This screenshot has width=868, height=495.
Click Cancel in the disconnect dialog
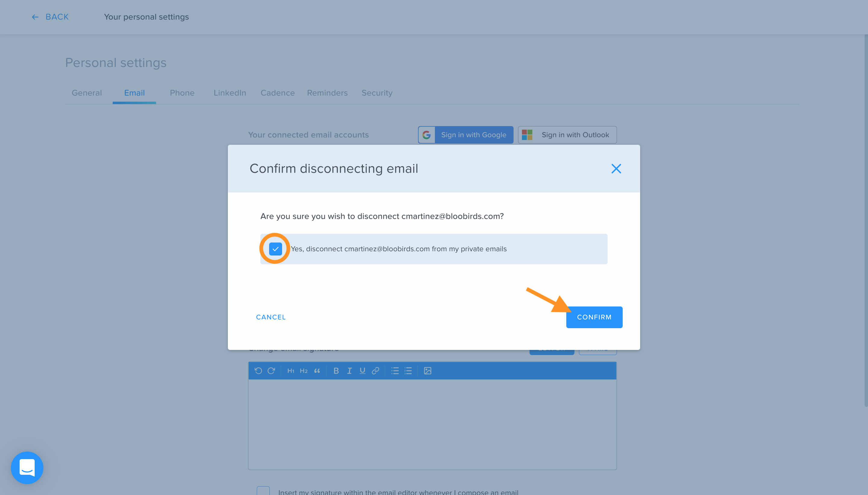(271, 317)
